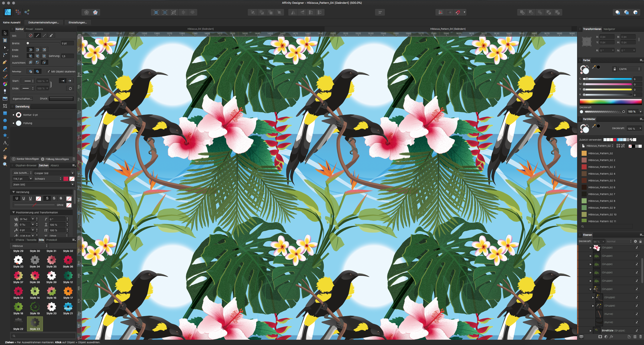
Task: Switch to the Absatz tab
Action: [x=55, y=165]
